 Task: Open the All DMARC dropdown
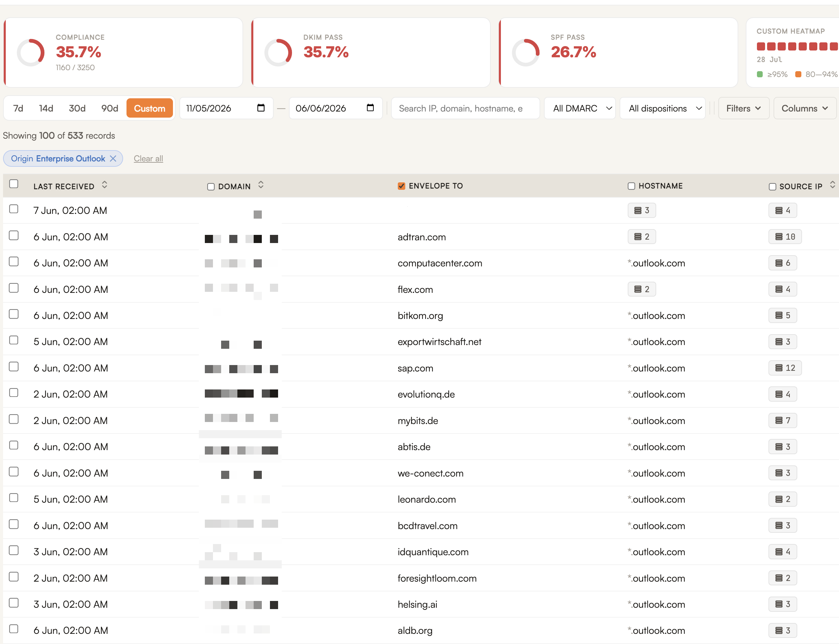580,108
